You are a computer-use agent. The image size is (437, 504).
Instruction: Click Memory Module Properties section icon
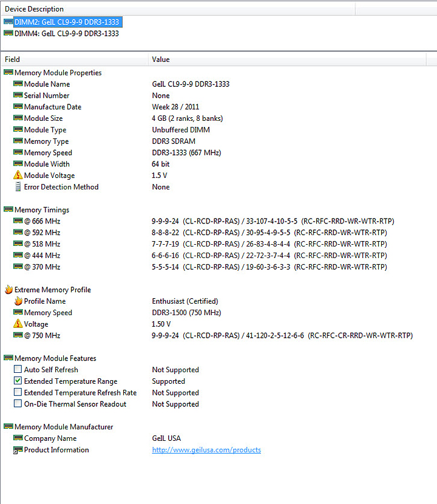click(x=8, y=72)
